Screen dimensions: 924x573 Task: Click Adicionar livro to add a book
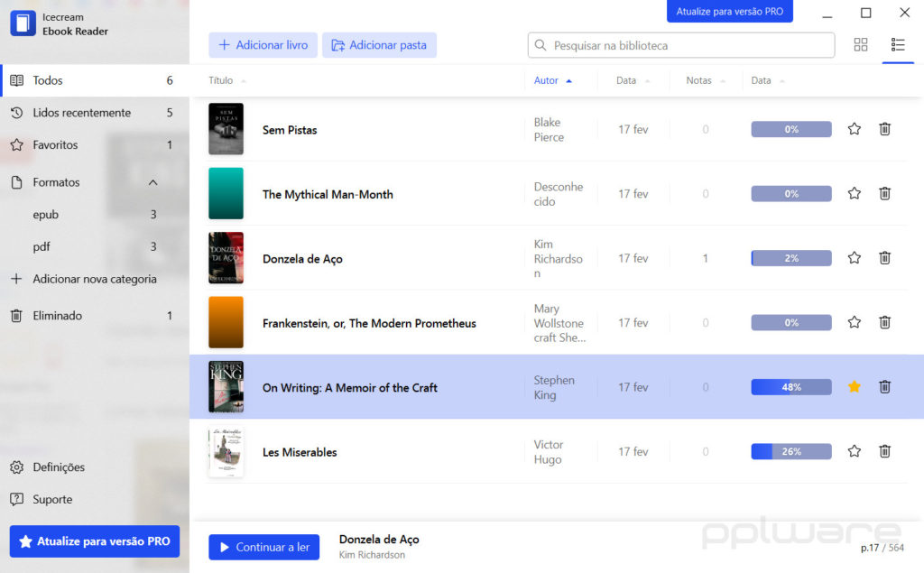(263, 44)
